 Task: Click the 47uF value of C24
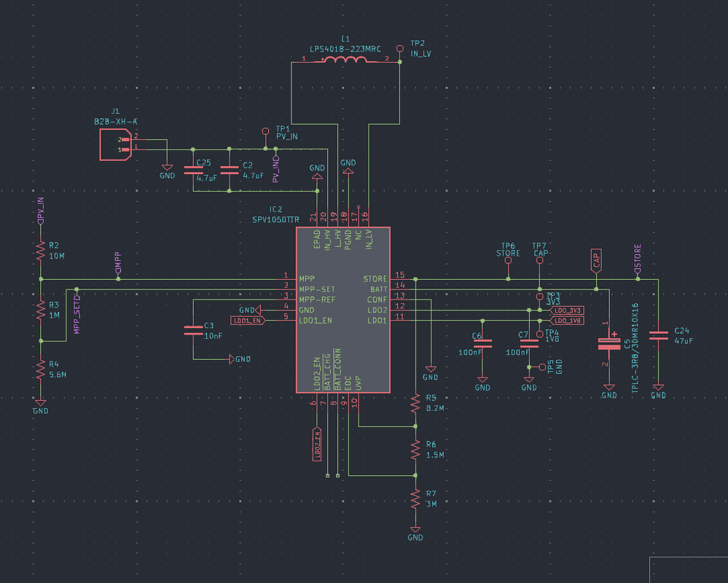coord(684,341)
